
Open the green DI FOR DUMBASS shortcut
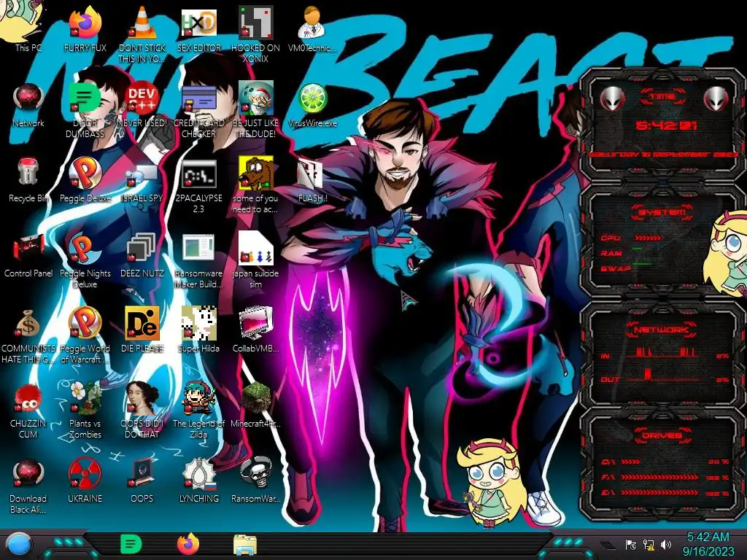[85, 109]
